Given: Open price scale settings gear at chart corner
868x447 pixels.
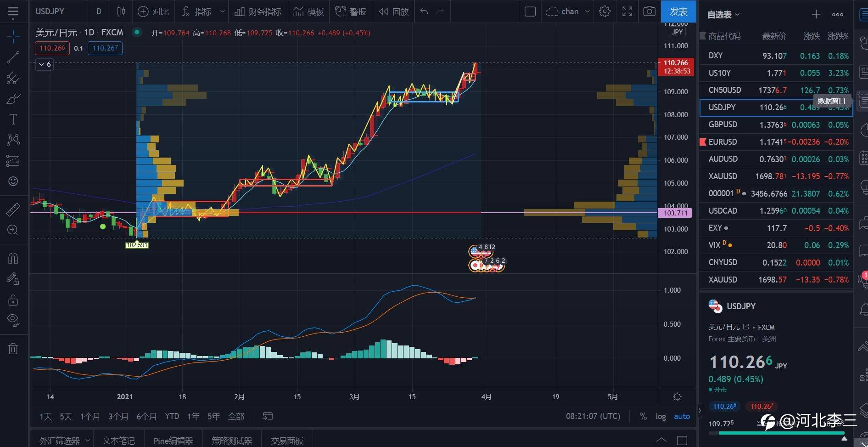Looking at the screenshot, I should point(677,396).
